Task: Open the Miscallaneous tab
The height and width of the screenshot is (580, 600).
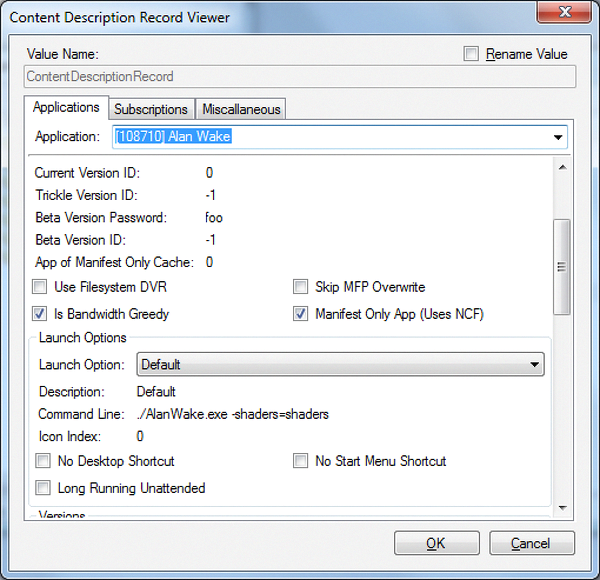Action: click(x=242, y=109)
